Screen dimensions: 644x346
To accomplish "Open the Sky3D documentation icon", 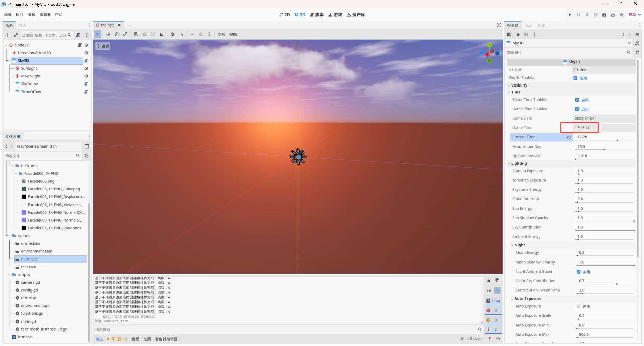I will coord(637,43).
